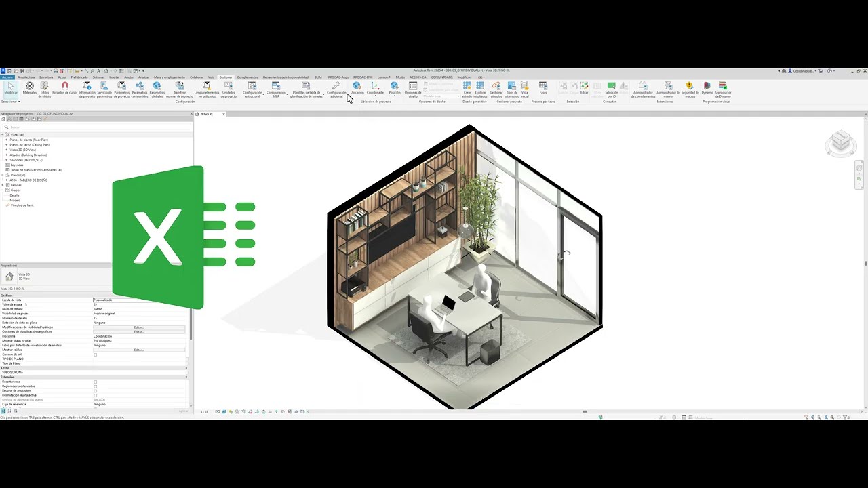The width and height of the screenshot is (868, 488).
Task: Click Limpiar elementos no utilizados
Action: [207, 89]
